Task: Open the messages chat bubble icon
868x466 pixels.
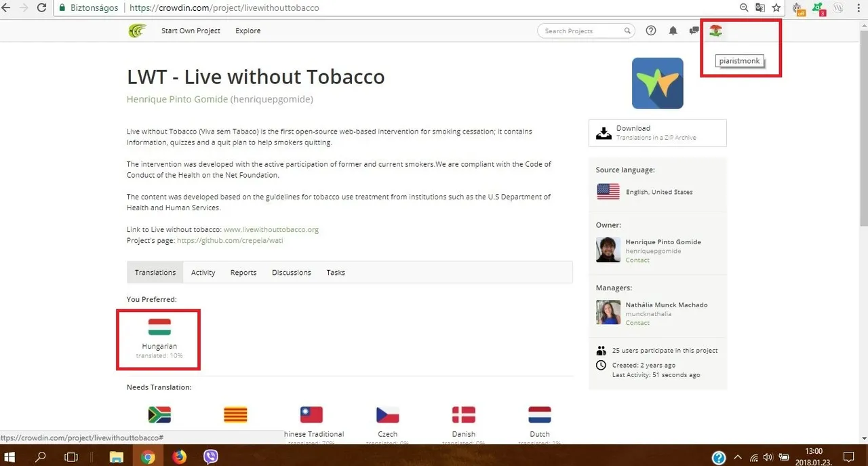Action: tap(694, 31)
